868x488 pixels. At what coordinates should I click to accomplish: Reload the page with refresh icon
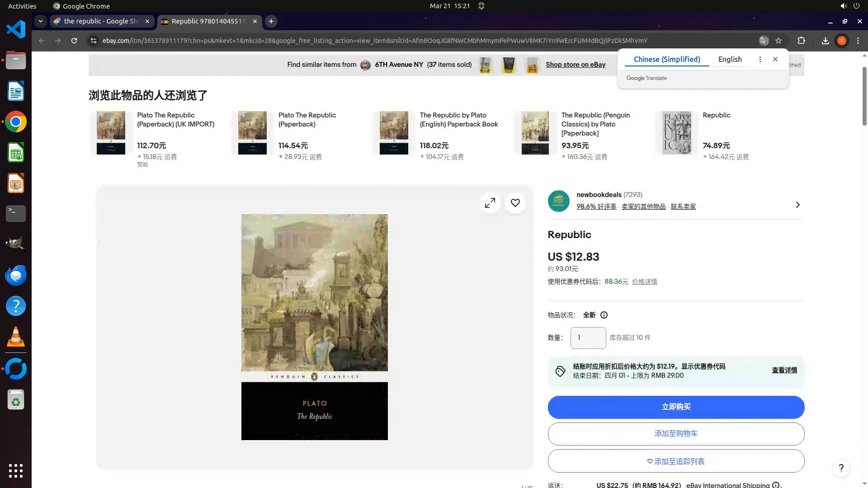[74, 41]
